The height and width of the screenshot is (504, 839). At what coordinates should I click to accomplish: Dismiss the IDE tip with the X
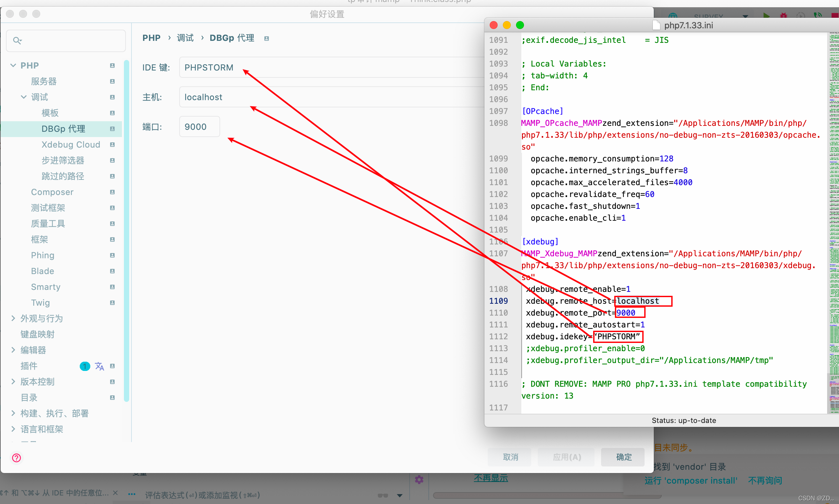point(115,492)
